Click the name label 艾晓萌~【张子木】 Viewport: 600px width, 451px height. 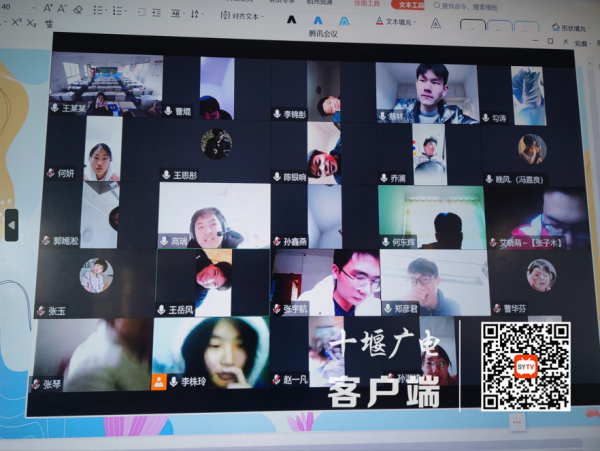[x=530, y=243]
